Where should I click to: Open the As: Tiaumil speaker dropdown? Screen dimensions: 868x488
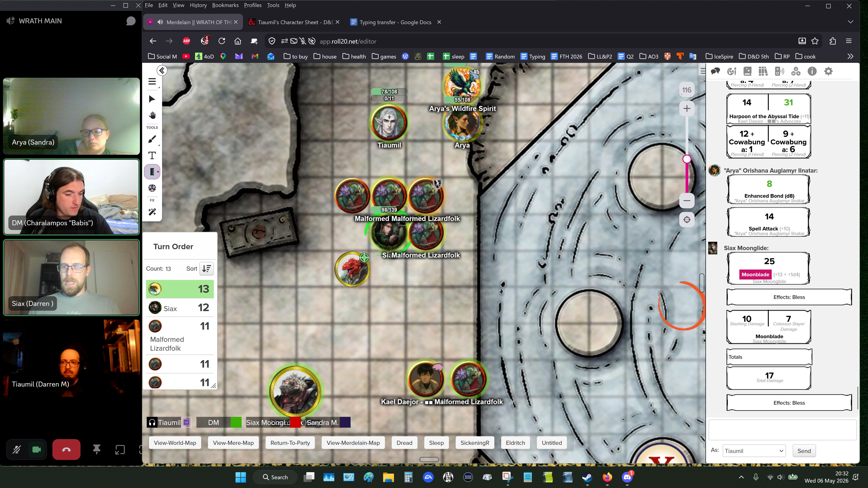coord(754,451)
